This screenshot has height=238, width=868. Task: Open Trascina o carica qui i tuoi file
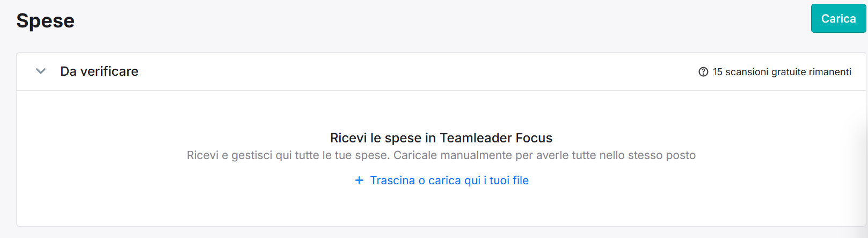[x=449, y=181]
